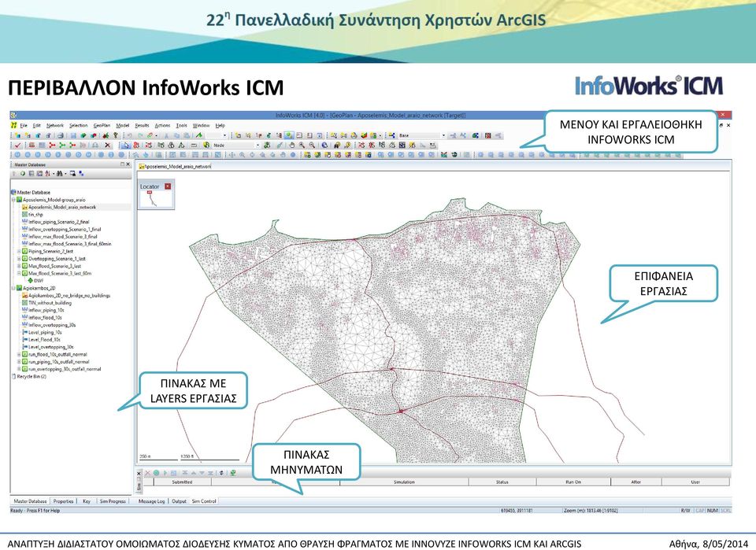Click the red checkmark validate icon in the toolbar
The height and width of the screenshot is (550, 756).
pos(18,145)
